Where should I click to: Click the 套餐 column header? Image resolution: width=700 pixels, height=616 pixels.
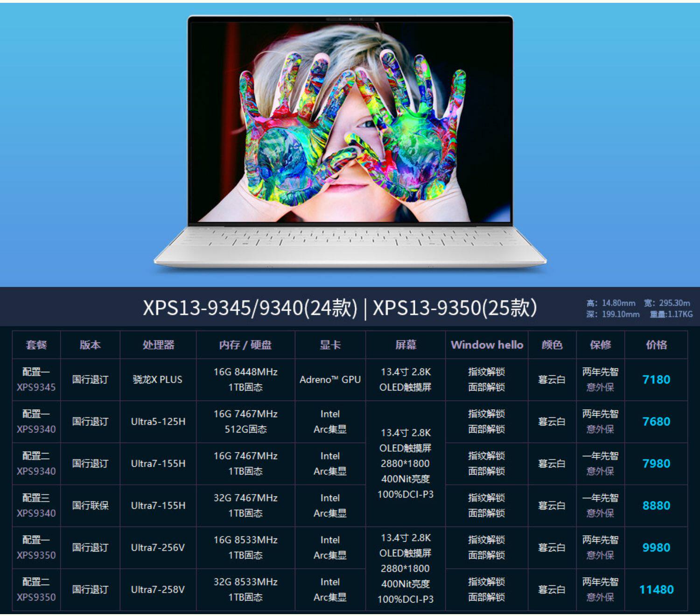(x=36, y=345)
